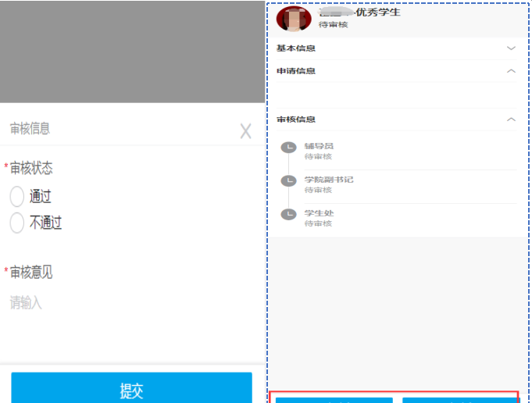Select the 不通过 radio option

pyautogui.click(x=17, y=223)
